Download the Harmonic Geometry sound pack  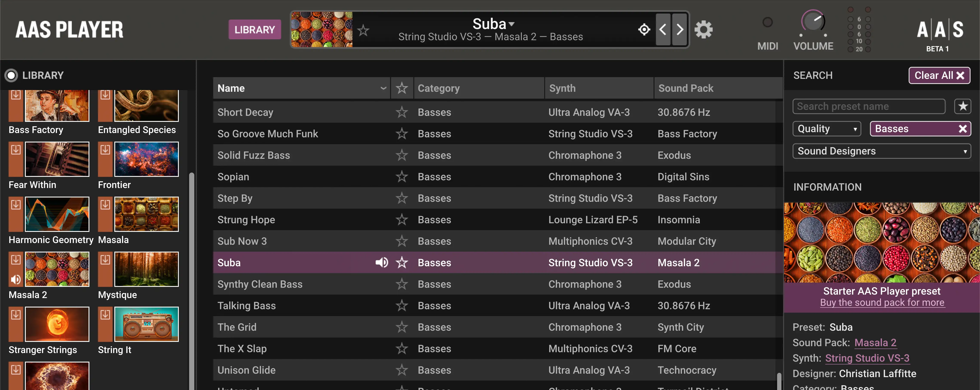(16, 205)
